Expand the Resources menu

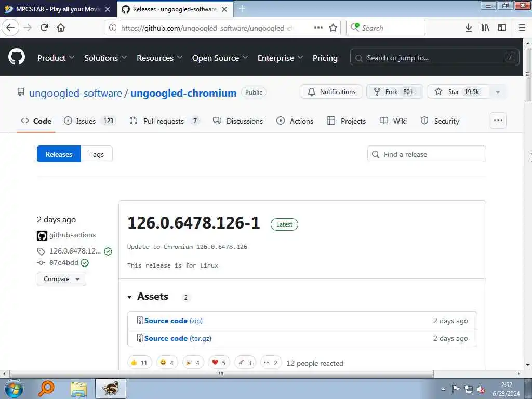tap(159, 58)
